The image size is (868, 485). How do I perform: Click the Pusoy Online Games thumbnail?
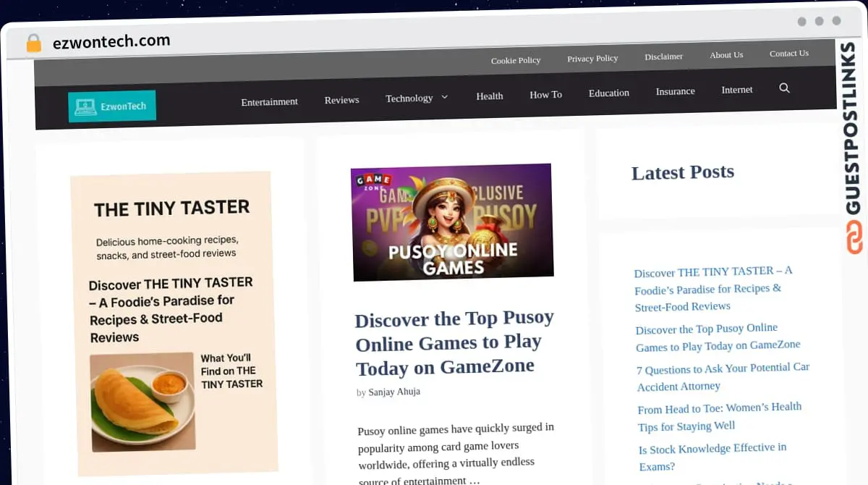452,222
